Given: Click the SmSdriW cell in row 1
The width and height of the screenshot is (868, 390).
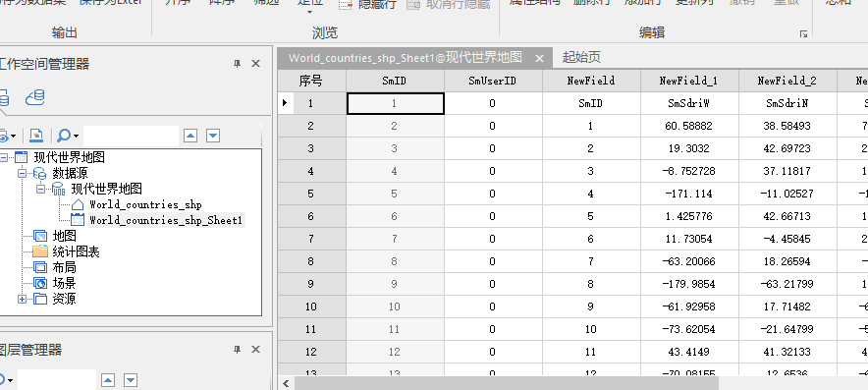Looking at the screenshot, I should [x=689, y=103].
